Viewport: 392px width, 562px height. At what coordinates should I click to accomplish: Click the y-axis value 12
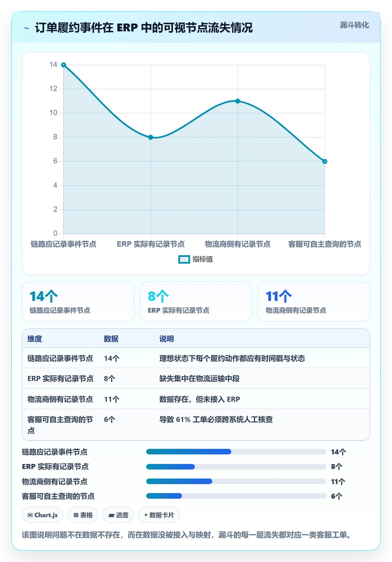pyautogui.click(x=53, y=89)
